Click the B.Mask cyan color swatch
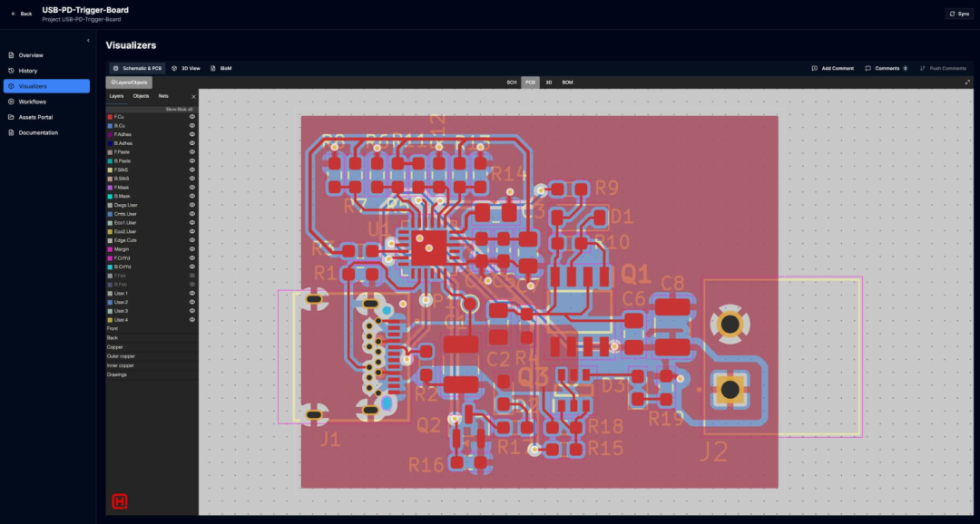This screenshot has height=524, width=980. [110, 196]
